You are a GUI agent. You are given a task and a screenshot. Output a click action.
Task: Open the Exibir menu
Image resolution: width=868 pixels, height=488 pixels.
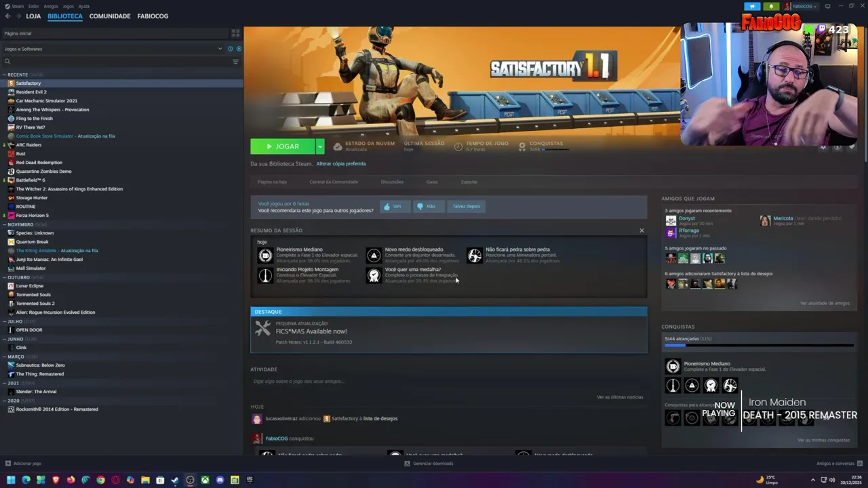coord(33,6)
